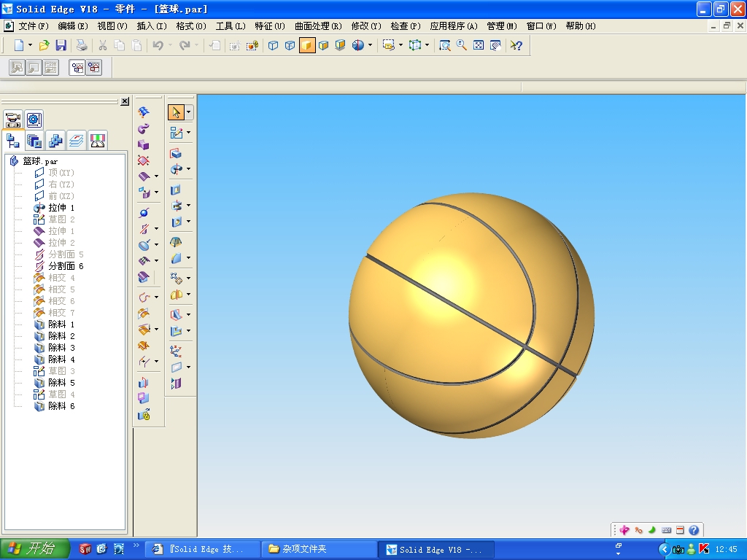Switch to hidden edges display cube icon

[x=290, y=45]
